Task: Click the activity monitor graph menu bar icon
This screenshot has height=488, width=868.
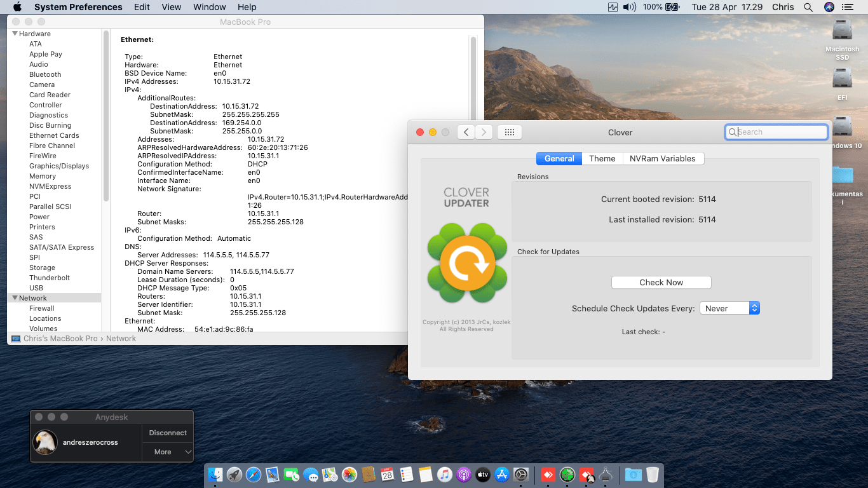Action: coord(613,7)
